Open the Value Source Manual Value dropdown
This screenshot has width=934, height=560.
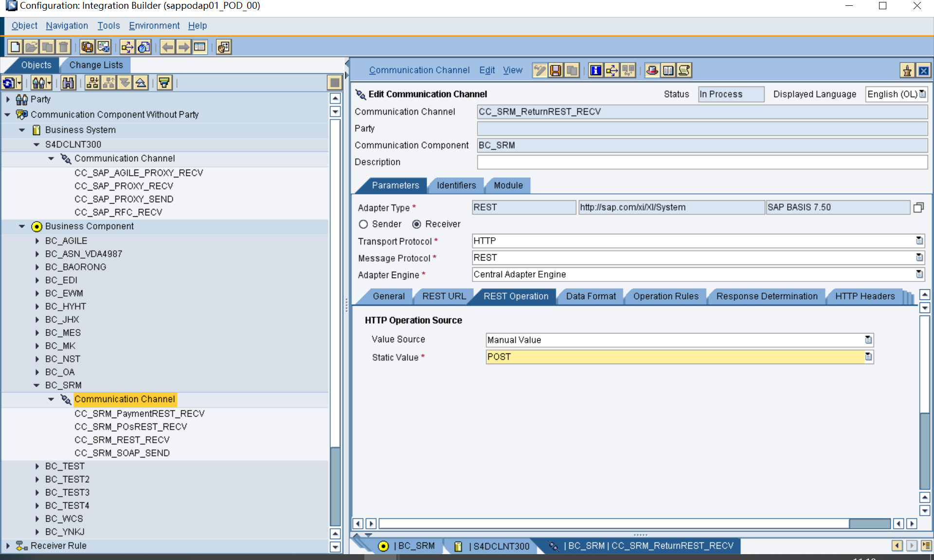tap(868, 340)
